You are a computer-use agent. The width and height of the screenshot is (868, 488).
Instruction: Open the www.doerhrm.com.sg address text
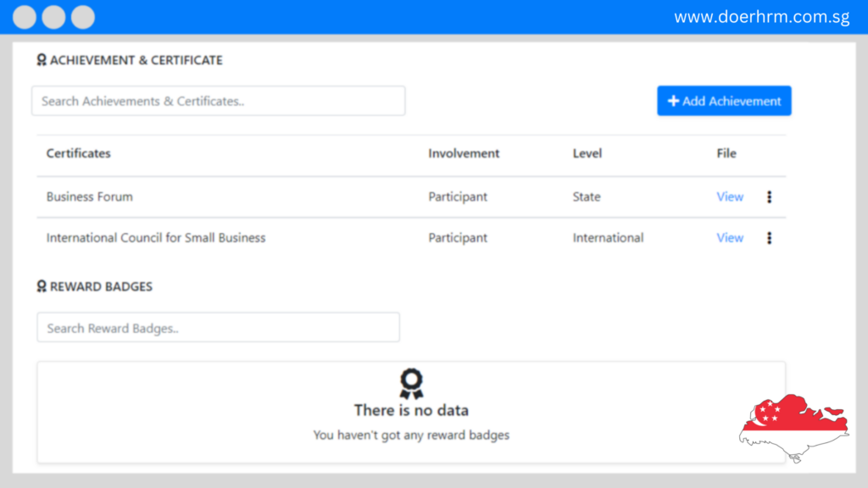coord(762,17)
